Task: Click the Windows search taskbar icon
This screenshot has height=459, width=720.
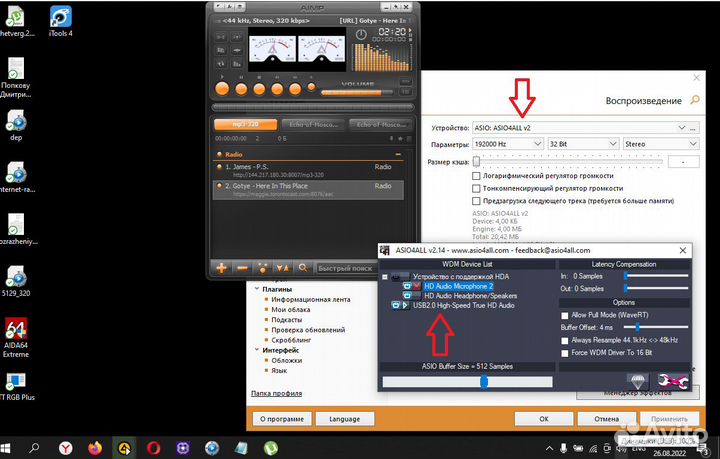Action: coord(34,448)
